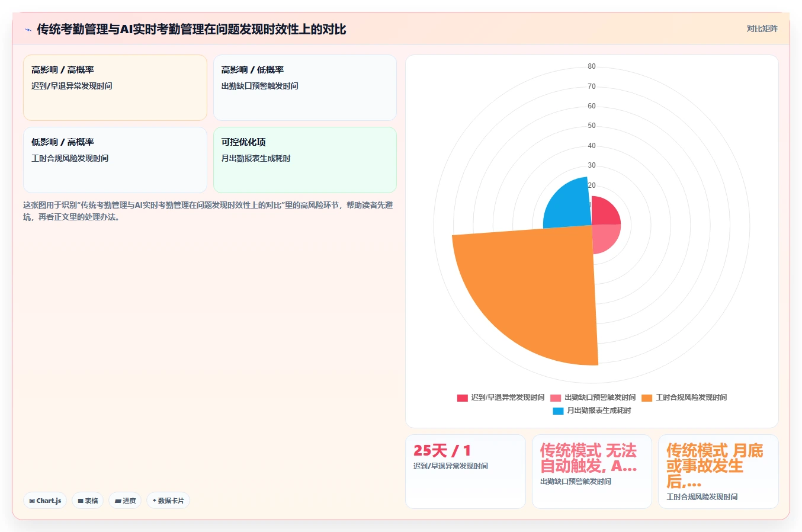Click 月出勤报表生成耗时 text in the matrix
This screenshot has height=532, width=802.
[256, 158]
